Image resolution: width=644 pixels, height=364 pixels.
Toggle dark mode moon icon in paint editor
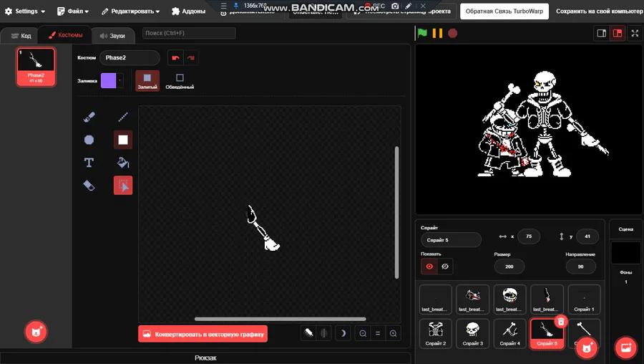tap(343, 334)
